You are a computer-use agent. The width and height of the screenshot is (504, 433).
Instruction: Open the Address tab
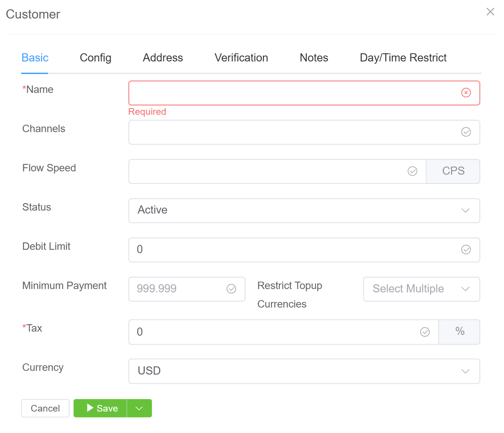pos(163,58)
